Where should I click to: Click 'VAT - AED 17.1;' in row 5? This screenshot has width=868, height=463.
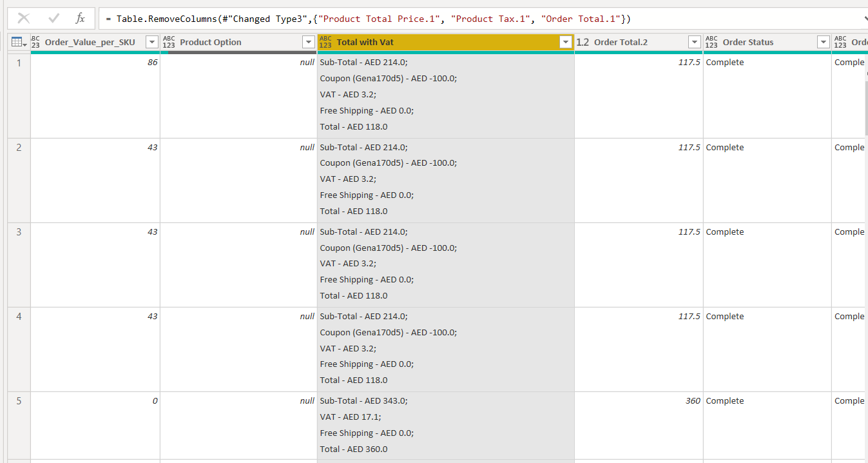351,417
